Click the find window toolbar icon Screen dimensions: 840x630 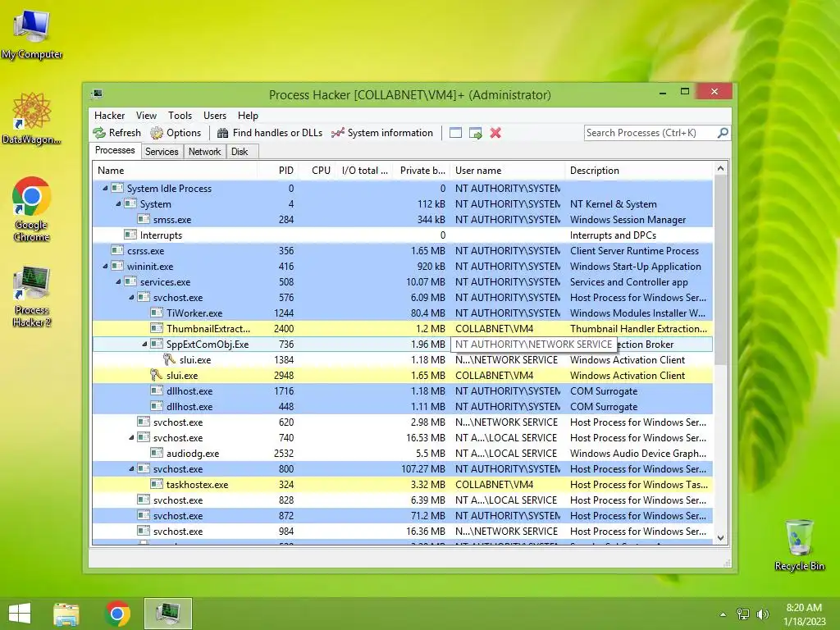coord(455,133)
